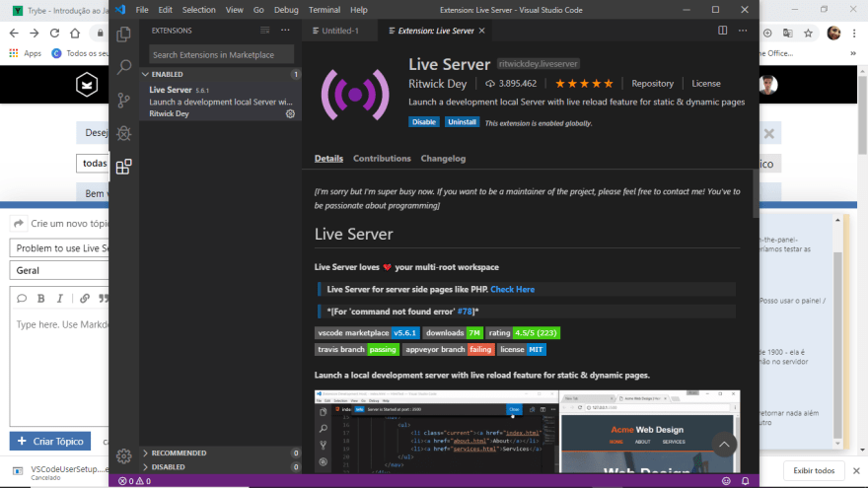Click bold formatting in forum editor
The image size is (868, 488).
point(41,298)
